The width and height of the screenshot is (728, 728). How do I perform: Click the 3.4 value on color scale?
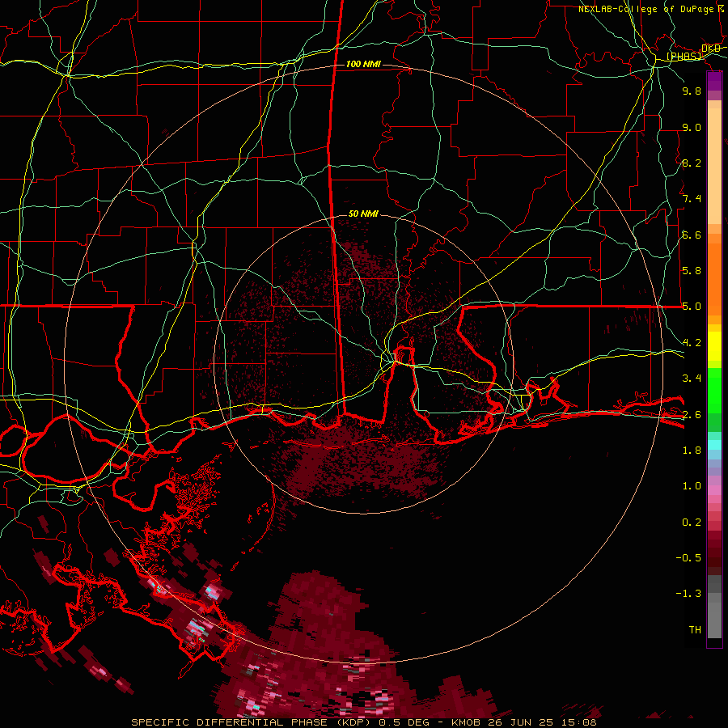point(692,379)
